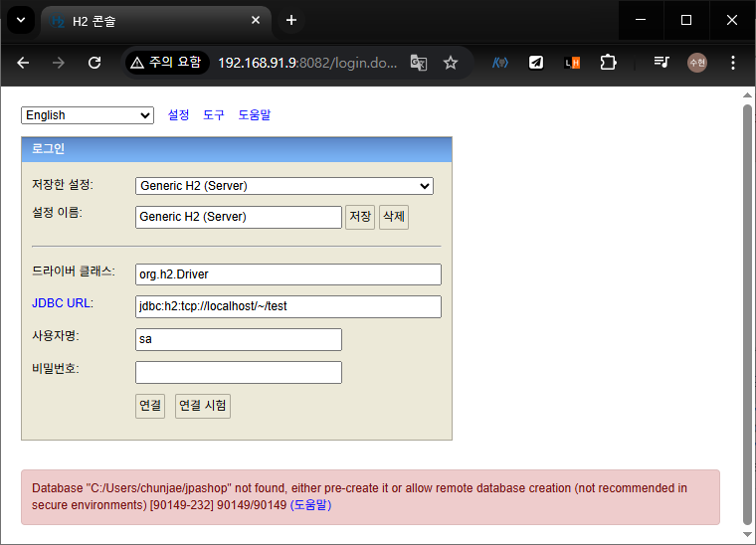Viewport: 756px width, 545px height.
Task: Click the paper plane extension icon
Action: (x=536, y=63)
